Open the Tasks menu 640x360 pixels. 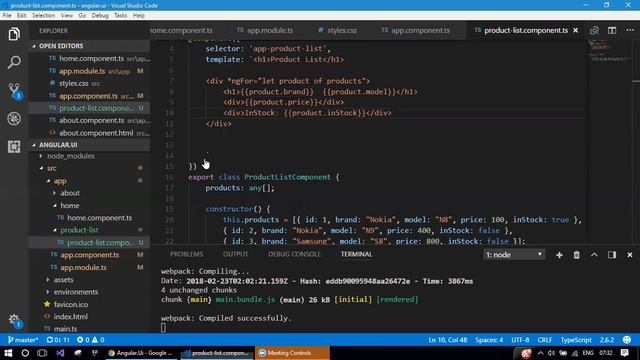pos(120,16)
